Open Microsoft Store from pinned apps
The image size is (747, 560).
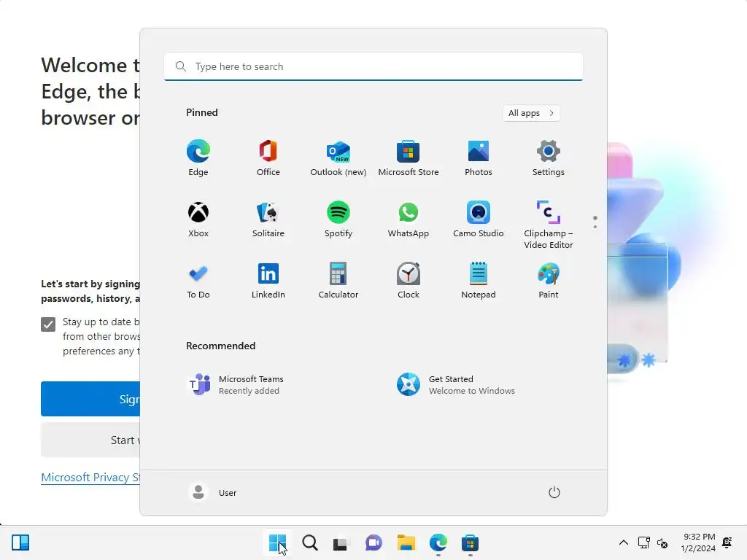point(409,158)
